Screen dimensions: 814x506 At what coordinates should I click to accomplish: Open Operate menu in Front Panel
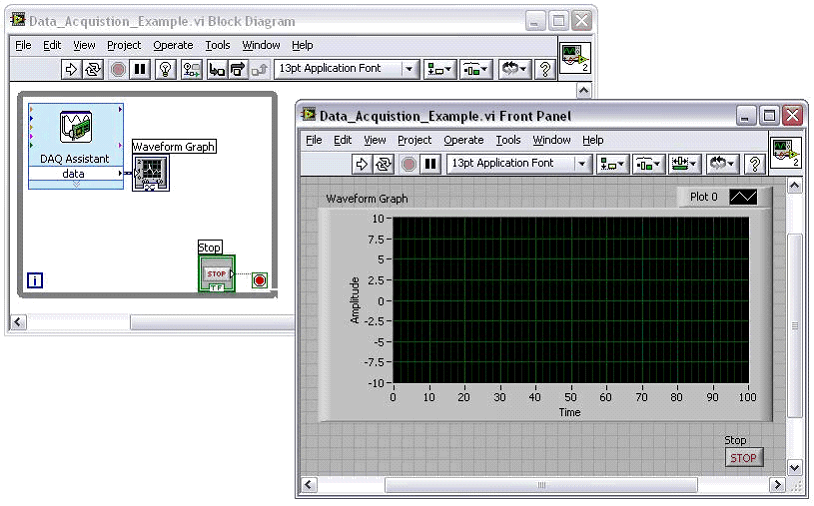463,140
